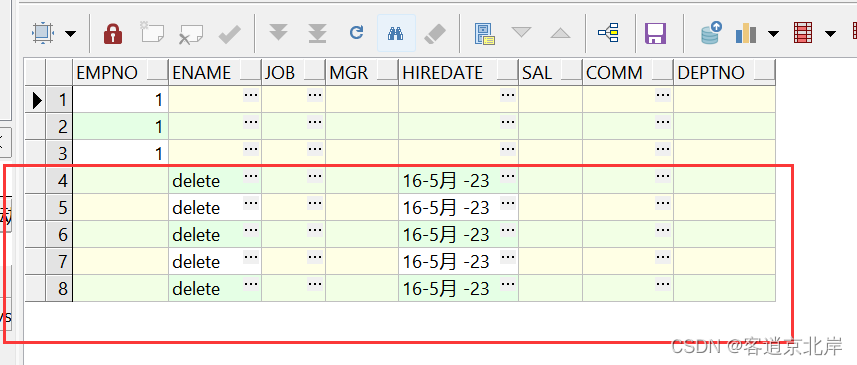
Task: Select row 5 by its row number
Action: 59,208
